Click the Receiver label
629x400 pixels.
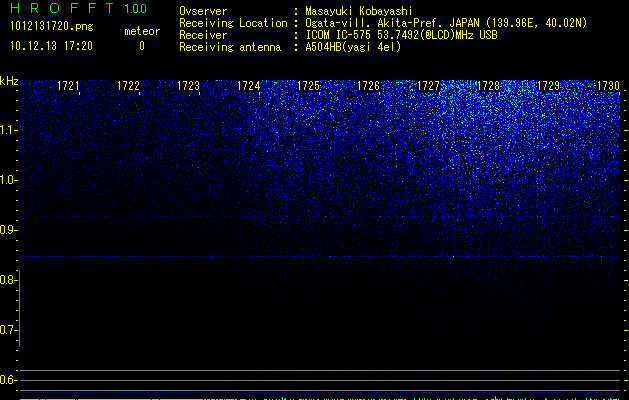pyautogui.click(x=203, y=35)
